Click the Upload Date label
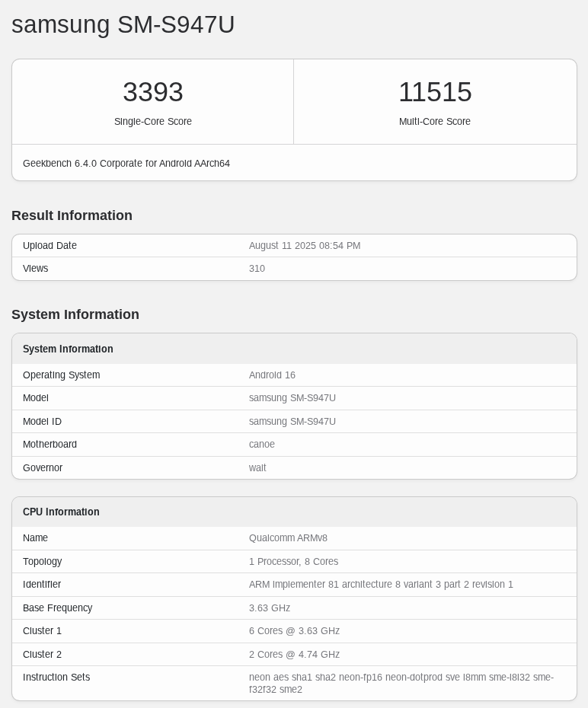588x708 pixels. tap(50, 246)
